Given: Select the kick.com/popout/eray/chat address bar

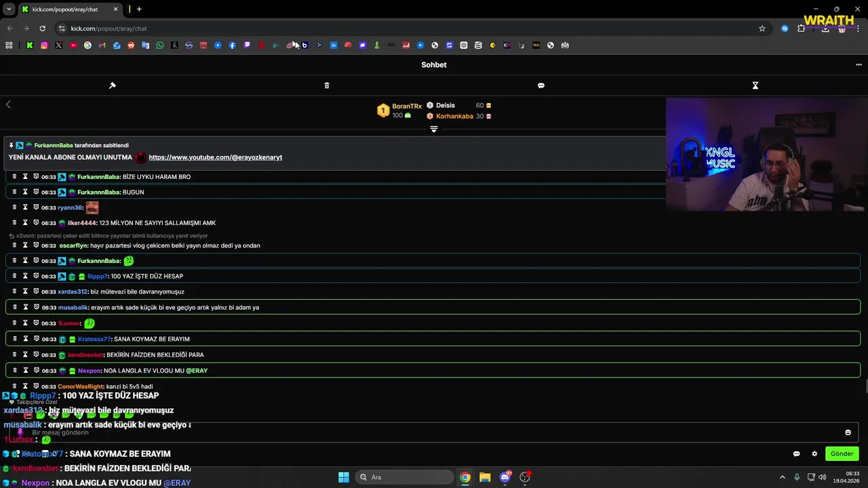Looking at the screenshot, I should [407, 28].
